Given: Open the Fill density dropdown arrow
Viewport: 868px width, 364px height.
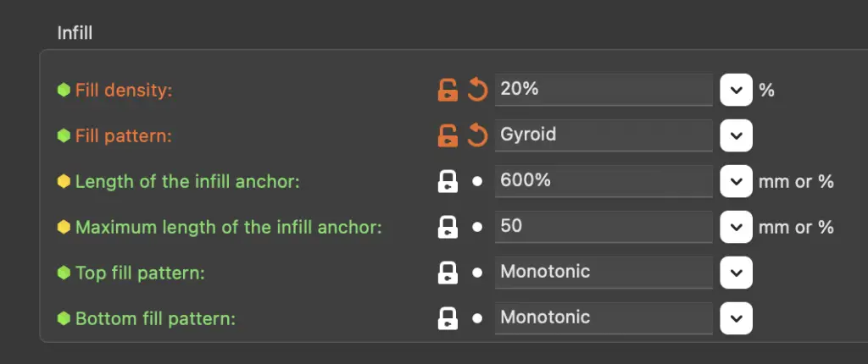Looking at the screenshot, I should [x=737, y=90].
